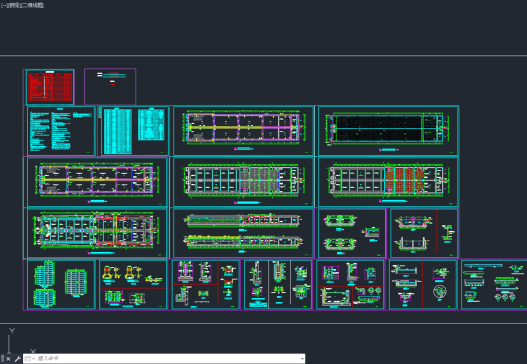Select the sheet with three stacked rebar grids
This screenshot has height=364, width=527.
click(61, 284)
